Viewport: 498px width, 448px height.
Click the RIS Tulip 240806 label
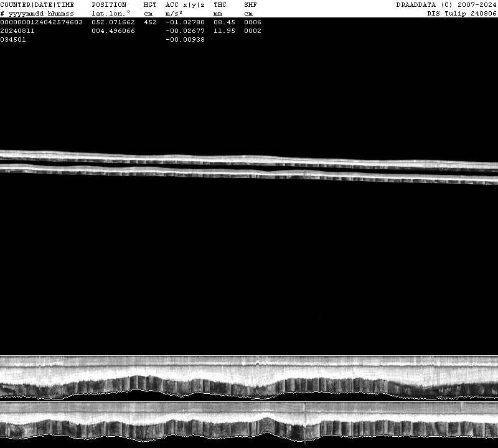(x=461, y=13)
